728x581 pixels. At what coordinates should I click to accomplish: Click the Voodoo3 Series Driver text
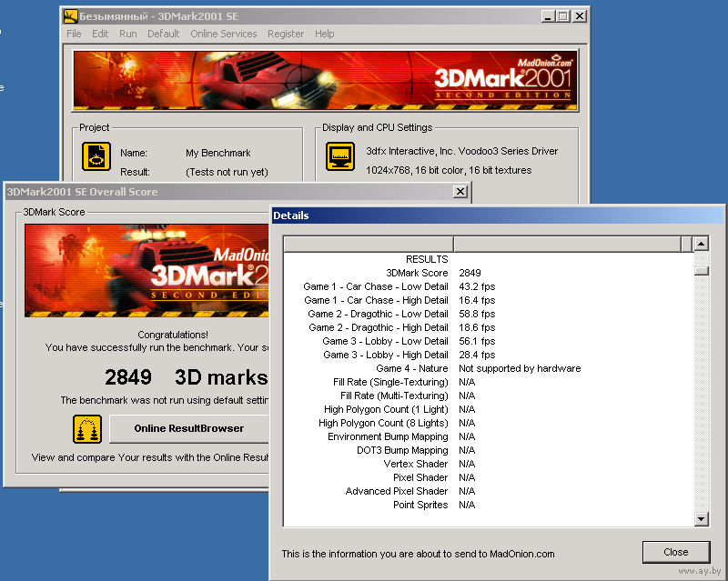[x=461, y=151]
